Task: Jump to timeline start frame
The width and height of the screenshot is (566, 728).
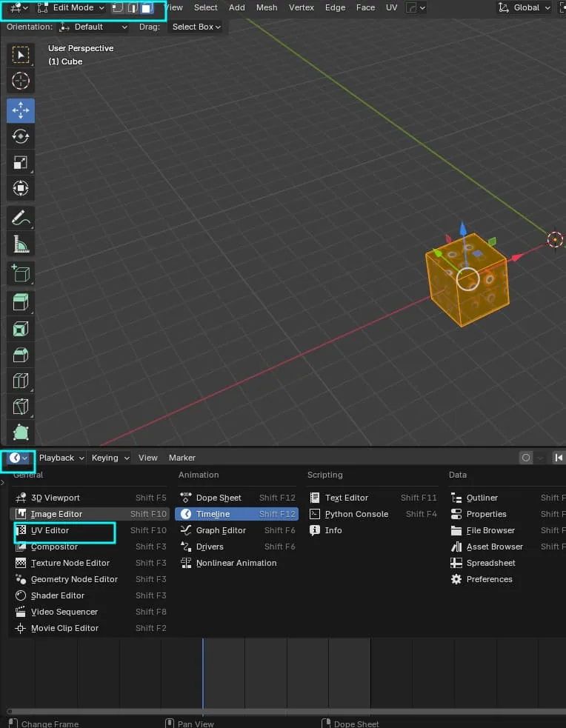Action: tap(559, 458)
